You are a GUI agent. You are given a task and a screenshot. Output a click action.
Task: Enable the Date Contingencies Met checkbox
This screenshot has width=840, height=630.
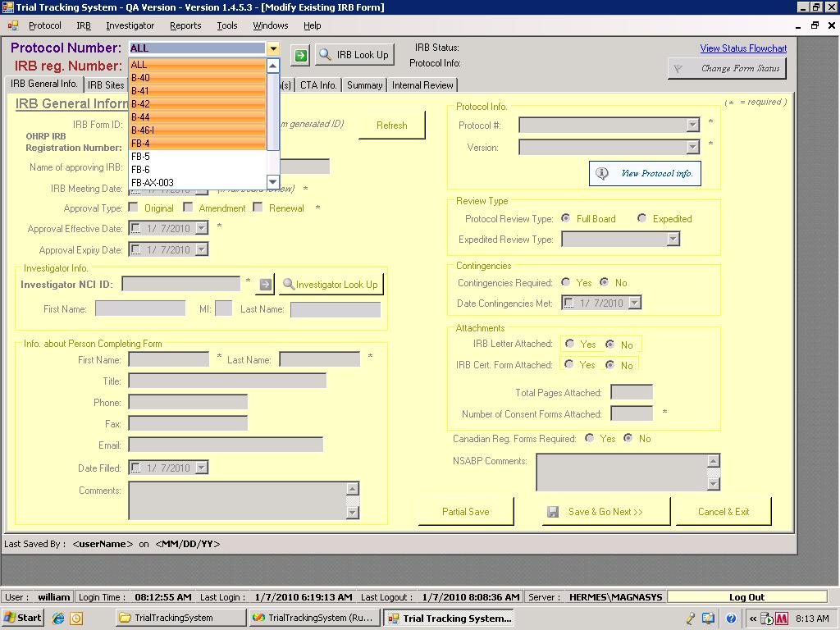click(x=569, y=303)
